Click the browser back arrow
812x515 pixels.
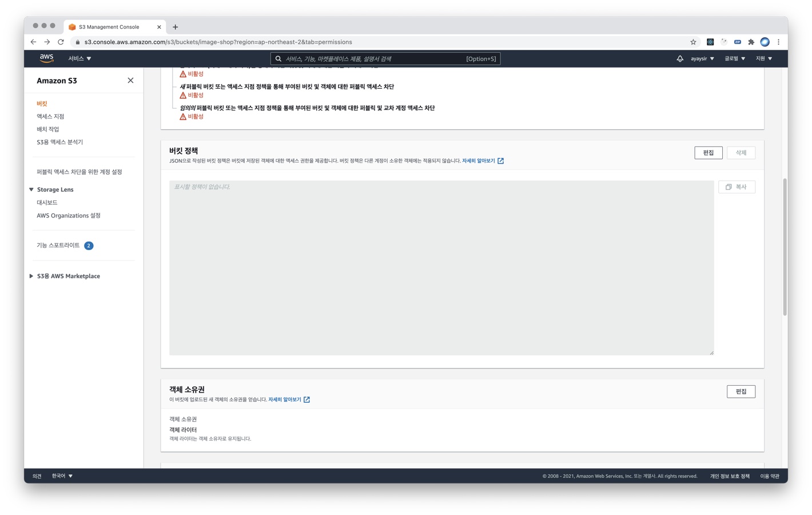pos(34,42)
